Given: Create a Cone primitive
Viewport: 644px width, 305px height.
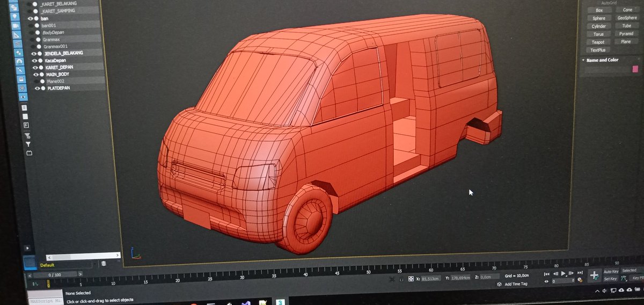Looking at the screenshot, I should (627, 10).
